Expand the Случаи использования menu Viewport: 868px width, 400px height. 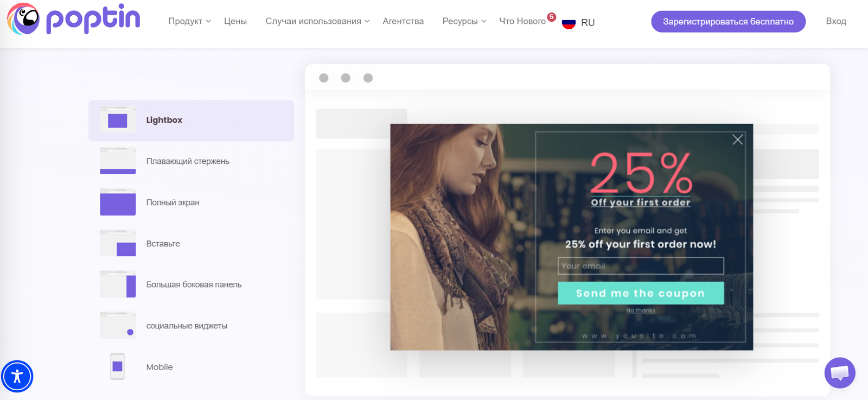coord(317,21)
